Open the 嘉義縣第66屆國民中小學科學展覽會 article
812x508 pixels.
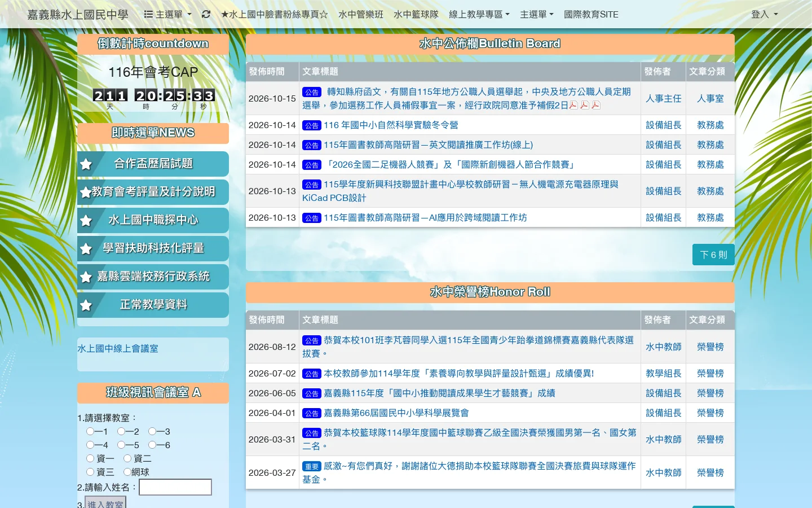click(396, 413)
